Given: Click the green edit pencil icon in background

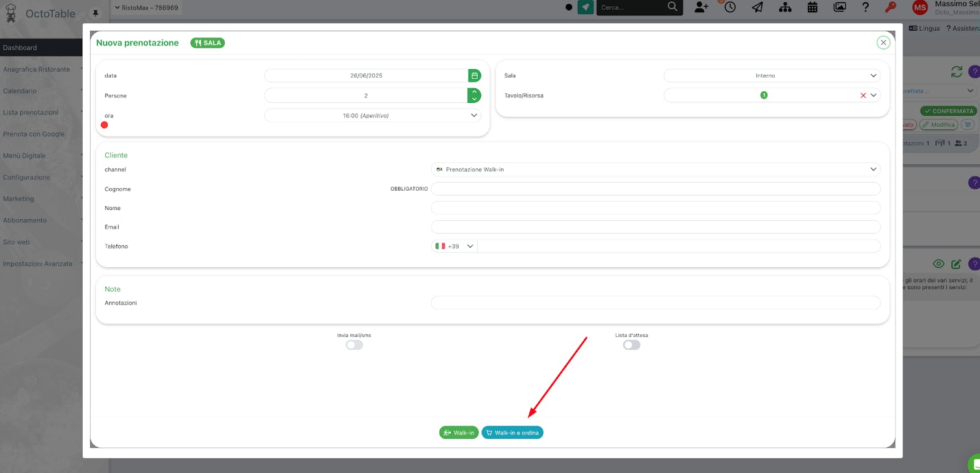Looking at the screenshot, I should pyautogui.click(x=956, y=264).
